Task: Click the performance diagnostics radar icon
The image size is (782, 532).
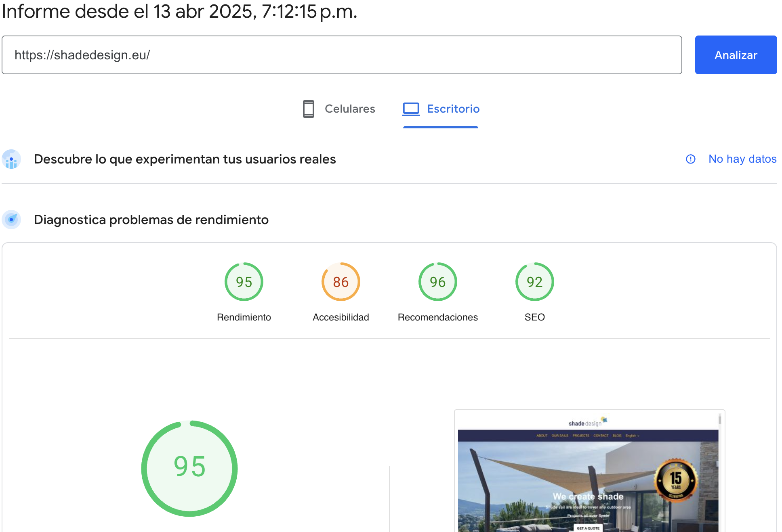Action: click(x=11, y=220)
